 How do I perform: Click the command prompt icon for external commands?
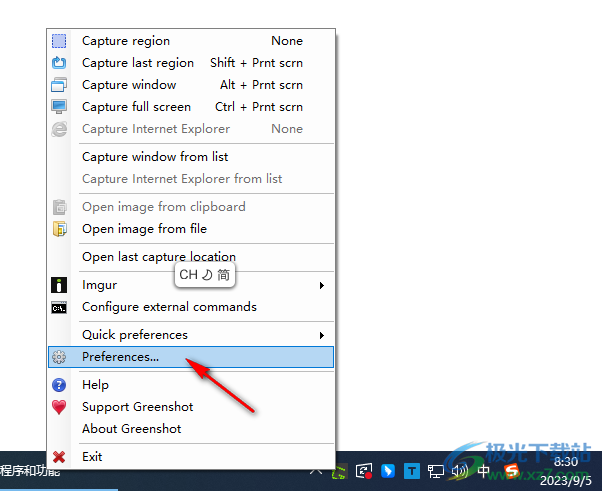59,307
